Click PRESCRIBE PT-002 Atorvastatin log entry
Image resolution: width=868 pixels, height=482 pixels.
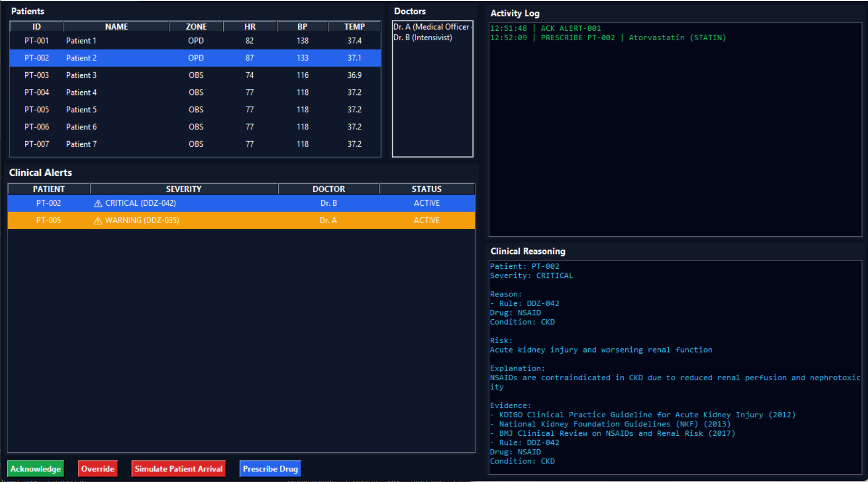608,38
